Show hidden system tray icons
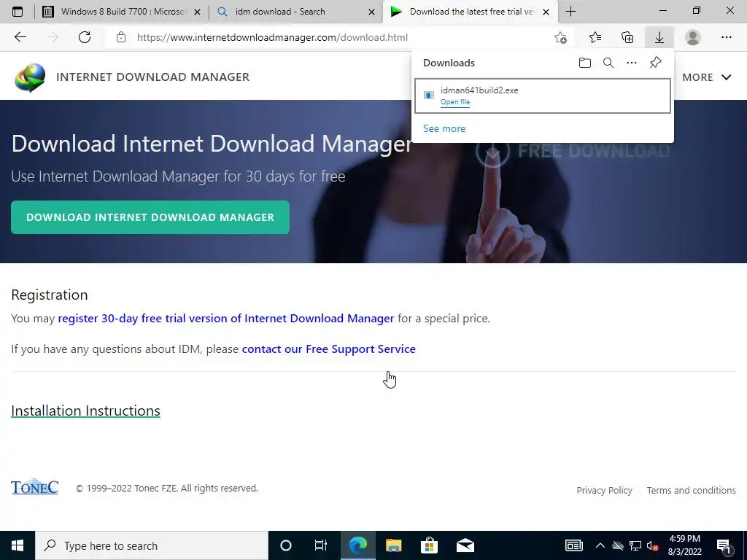The image size is (747, 560). [x=600, y=545]
